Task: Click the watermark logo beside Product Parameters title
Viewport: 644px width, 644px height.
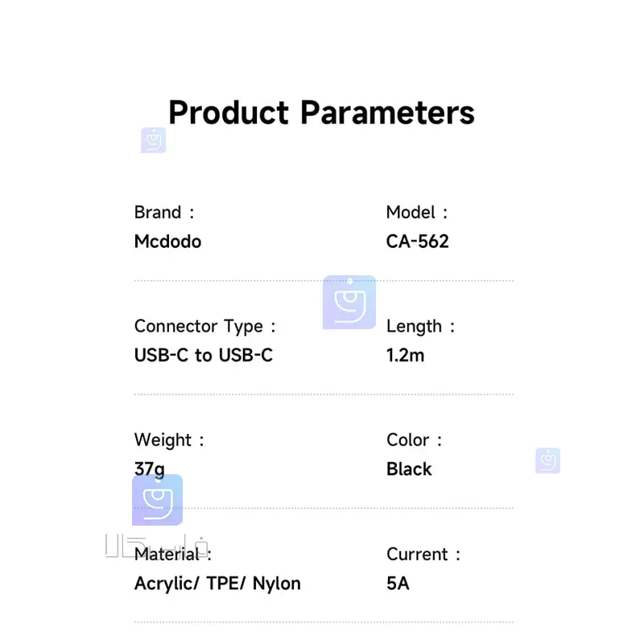Action: 153,140
